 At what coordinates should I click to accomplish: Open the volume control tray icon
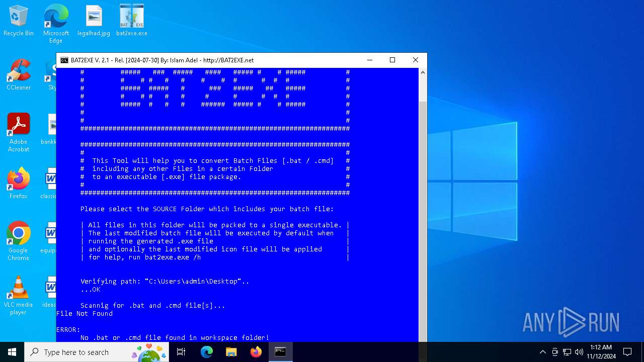(x=579, y=352)
